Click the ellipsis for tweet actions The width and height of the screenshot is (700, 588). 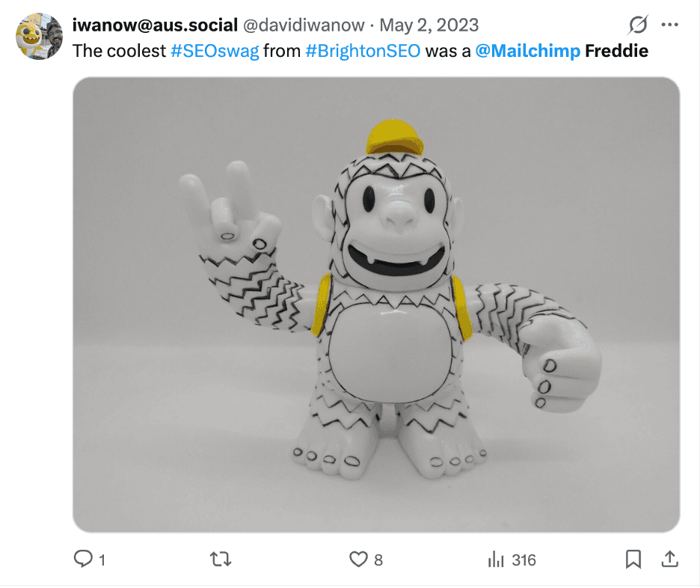tap(671, 25)
